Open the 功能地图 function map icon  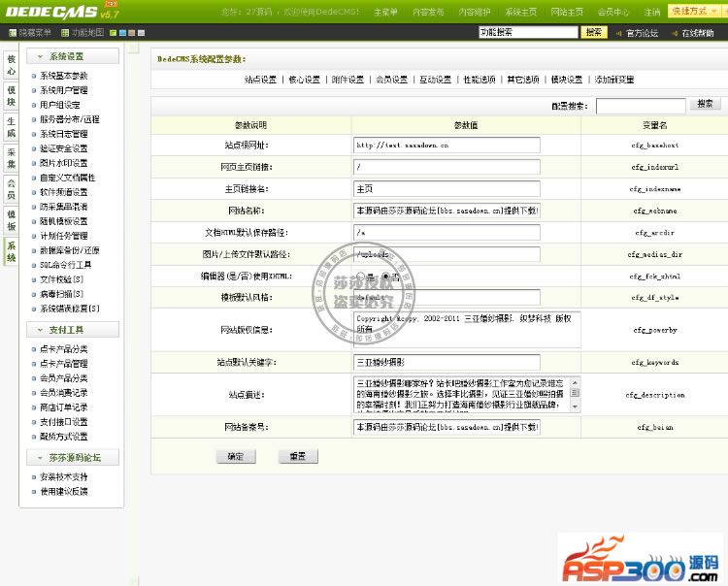click(65, 33)
